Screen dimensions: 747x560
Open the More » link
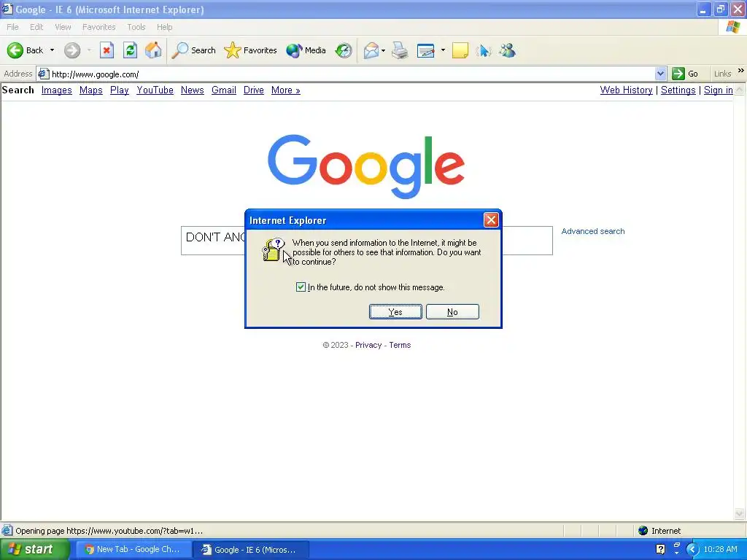click(286, 90)
